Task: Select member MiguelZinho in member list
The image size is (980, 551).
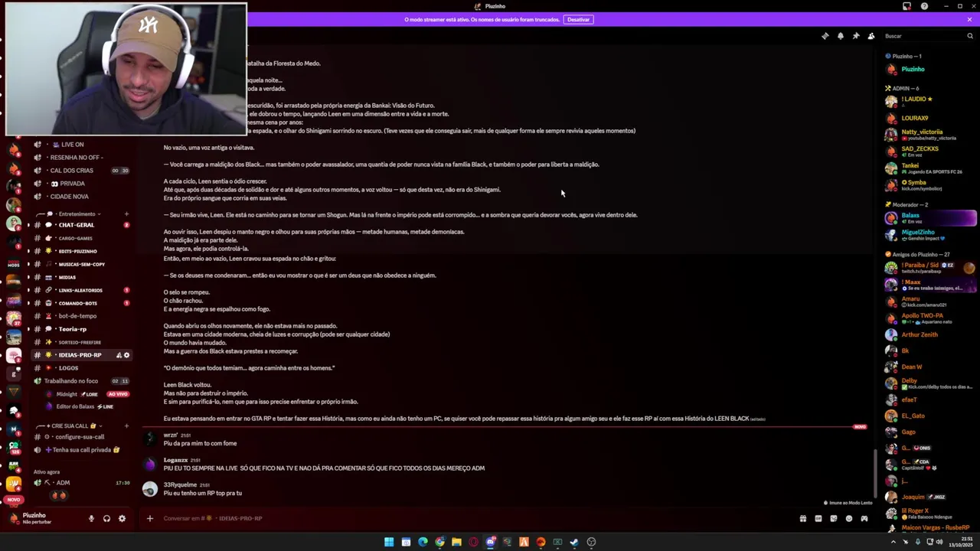Action: 929,235
